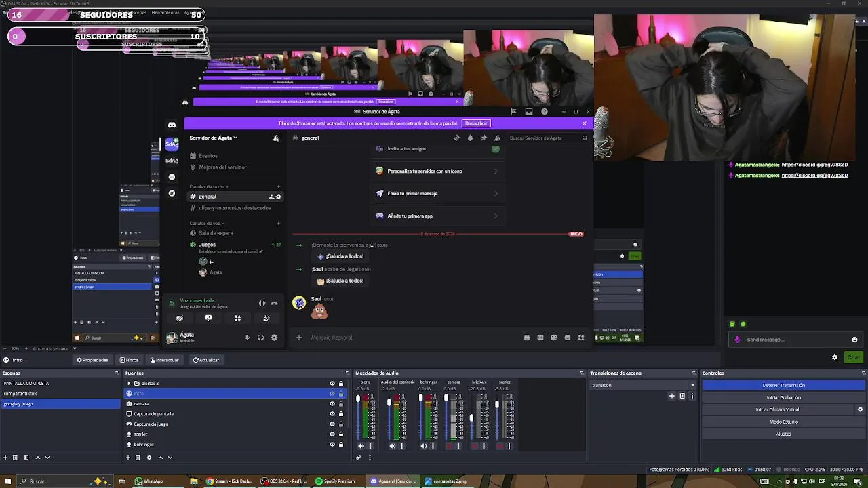Image resolution: width=868 pixels, height=488 pixels.
Task: Open Ajustes in Controles
Action: click(783, 434)
